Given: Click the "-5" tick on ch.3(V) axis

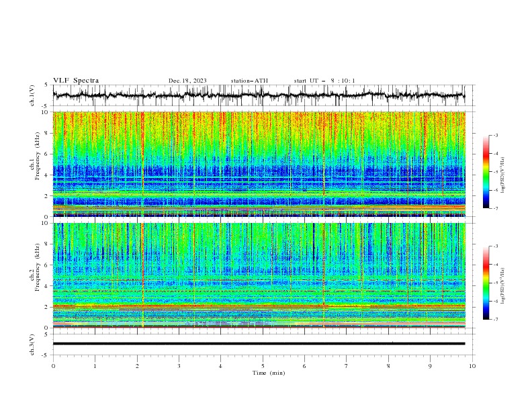Looking at the screenshot, I should [46, 355].
